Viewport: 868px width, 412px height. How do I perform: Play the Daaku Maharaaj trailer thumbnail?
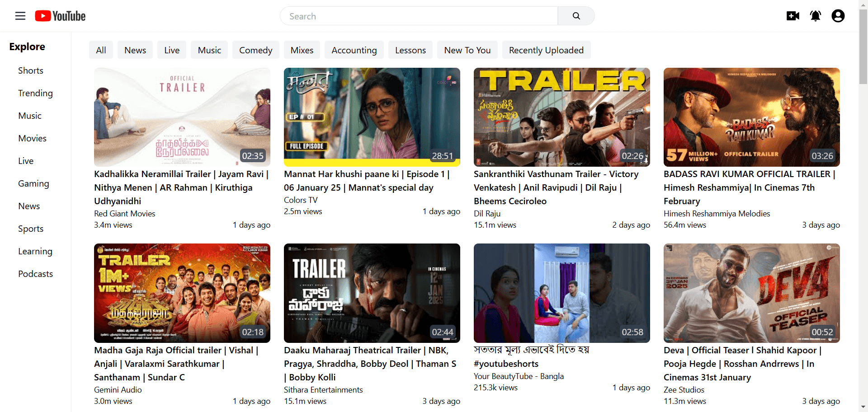(372, 293)
